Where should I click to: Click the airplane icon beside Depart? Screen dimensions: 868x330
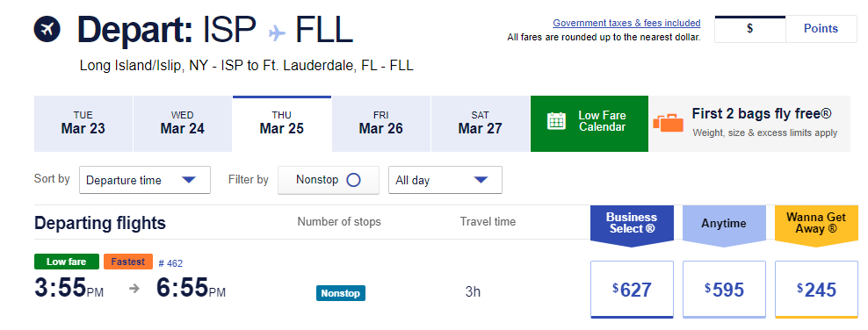pyautogui.click(x=47, y=29)
